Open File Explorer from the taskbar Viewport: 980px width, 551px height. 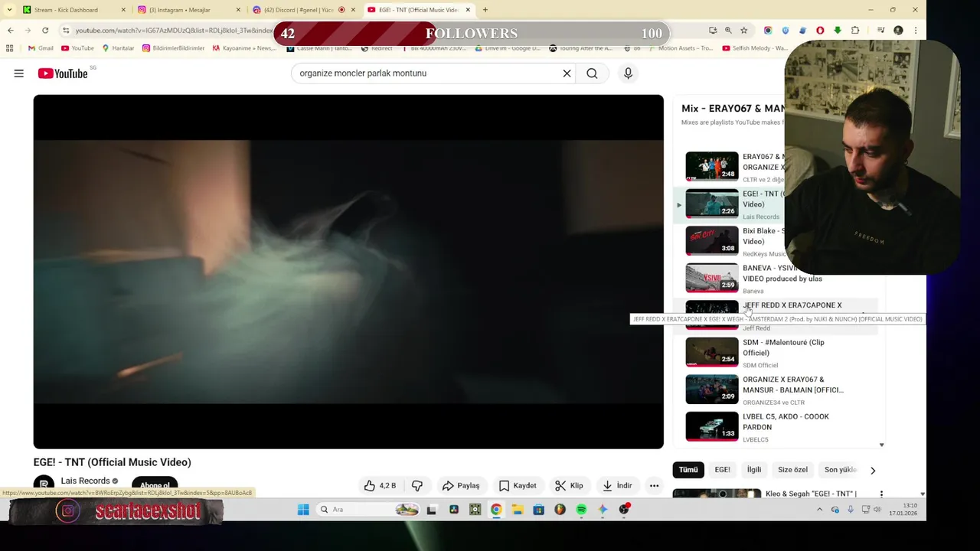(x=518, y=510)
